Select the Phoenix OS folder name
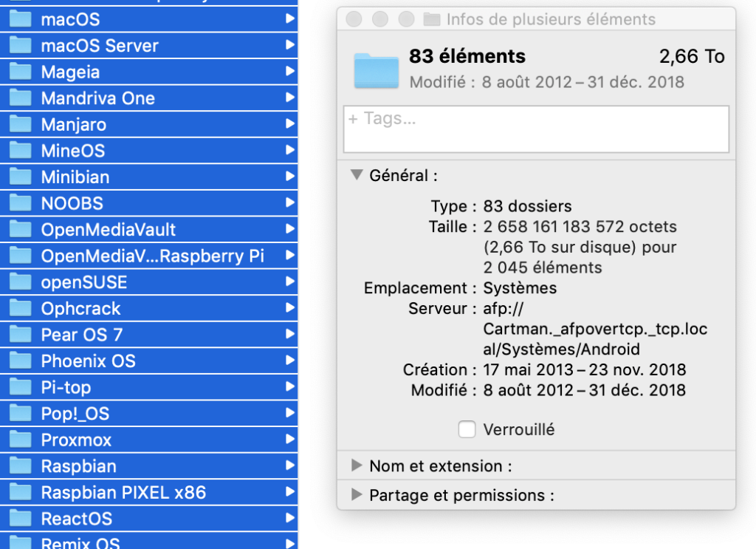This screenshot has width=756, height=549. pos(89,361)
